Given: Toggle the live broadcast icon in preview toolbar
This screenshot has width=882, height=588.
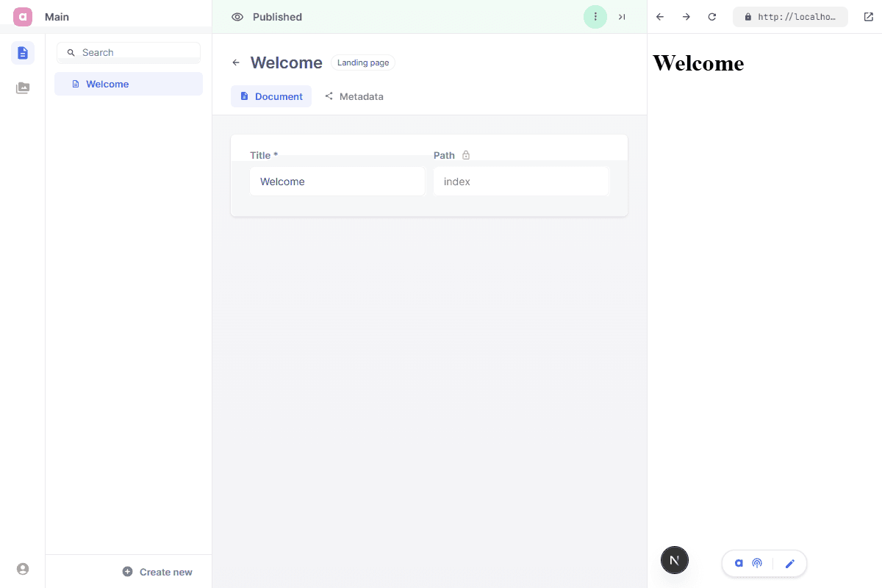Looking at the screenshot, I should (757, 564).
